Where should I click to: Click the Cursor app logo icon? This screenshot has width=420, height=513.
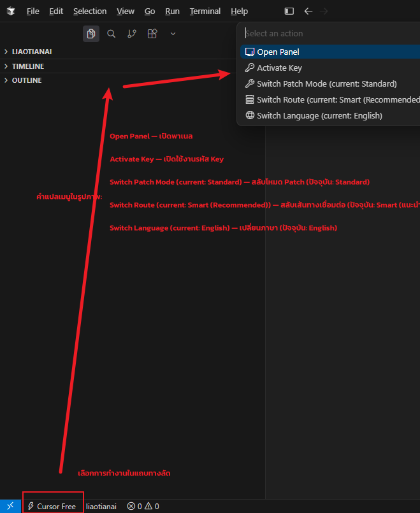click(11, 11)
